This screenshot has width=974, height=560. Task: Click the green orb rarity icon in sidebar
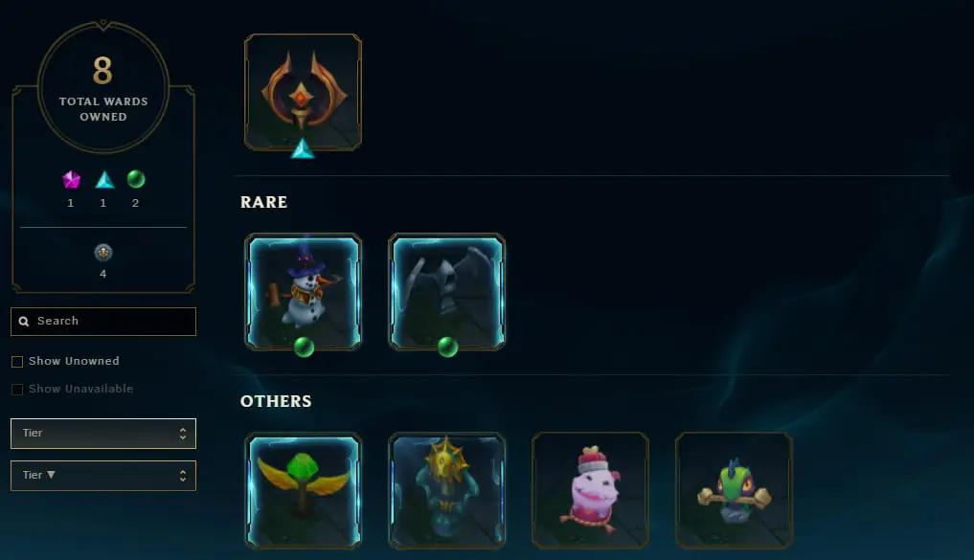[x=136, y=179]
